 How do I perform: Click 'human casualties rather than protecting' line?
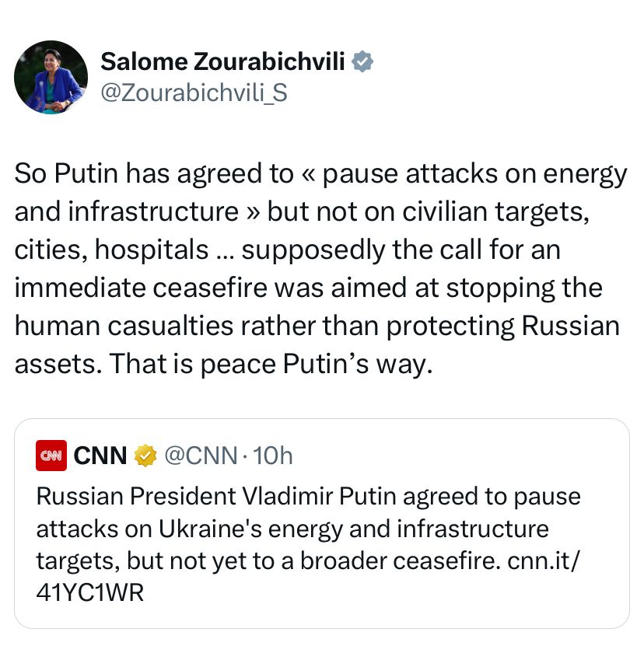pos(264,327)
